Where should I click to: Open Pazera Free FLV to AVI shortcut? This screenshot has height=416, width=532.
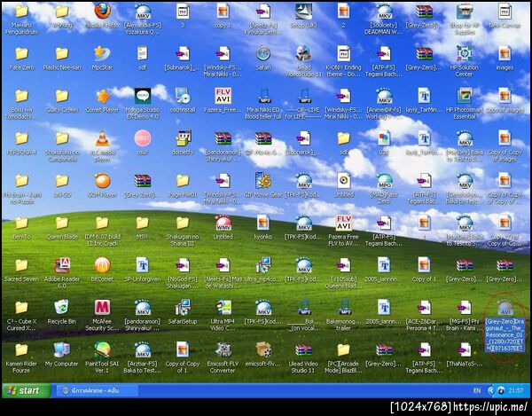coord(343,224)
